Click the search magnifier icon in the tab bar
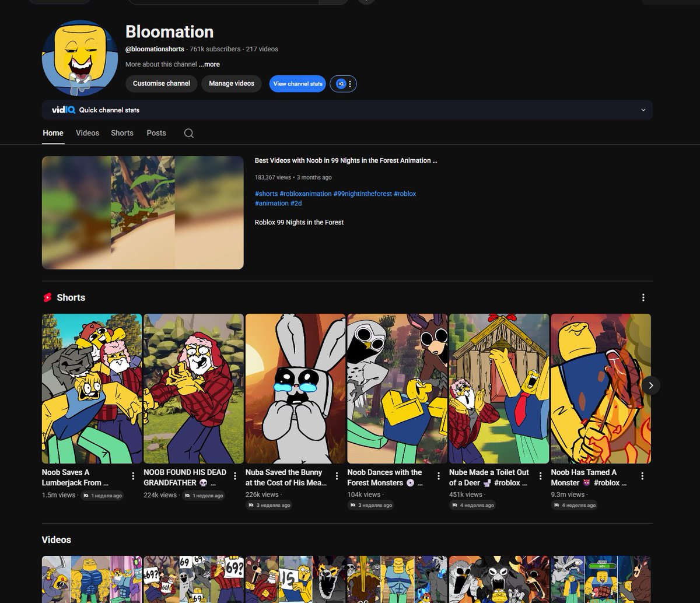Screen dimensions: 700x603 188,133
